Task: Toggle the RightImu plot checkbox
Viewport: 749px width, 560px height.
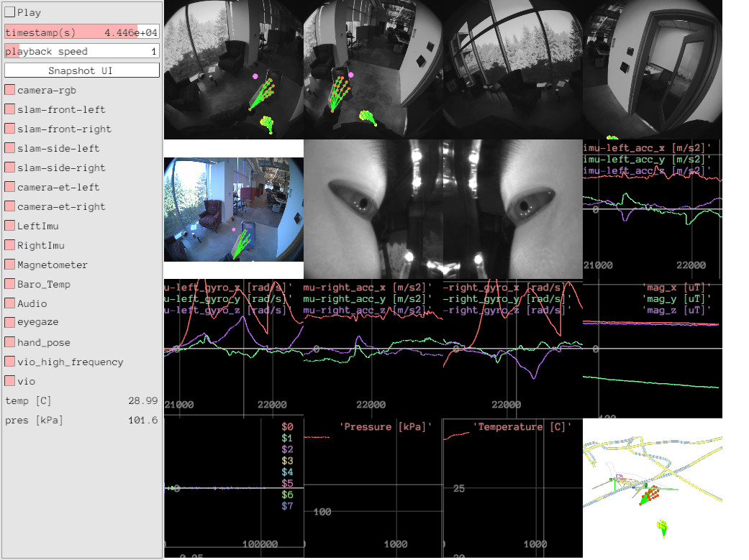Action: tap(10, 245)
